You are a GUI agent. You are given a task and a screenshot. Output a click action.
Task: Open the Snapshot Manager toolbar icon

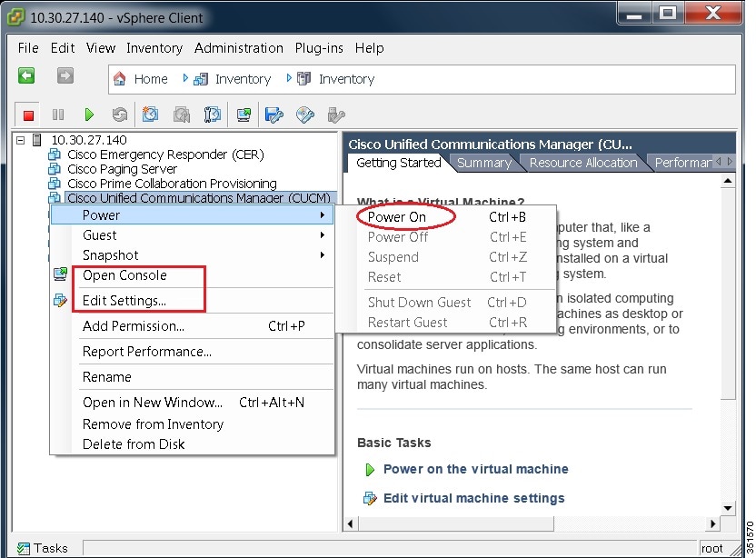point(212,115)
